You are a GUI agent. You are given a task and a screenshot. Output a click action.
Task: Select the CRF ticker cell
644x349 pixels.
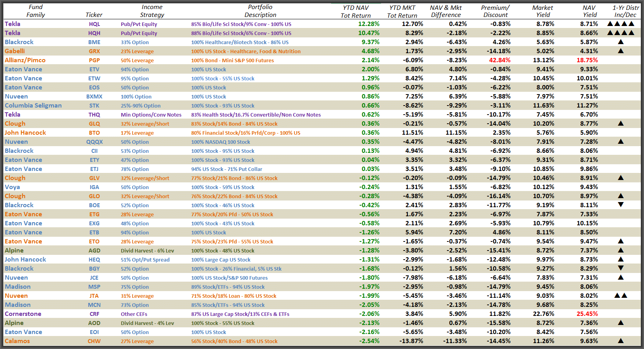(94, 314)
